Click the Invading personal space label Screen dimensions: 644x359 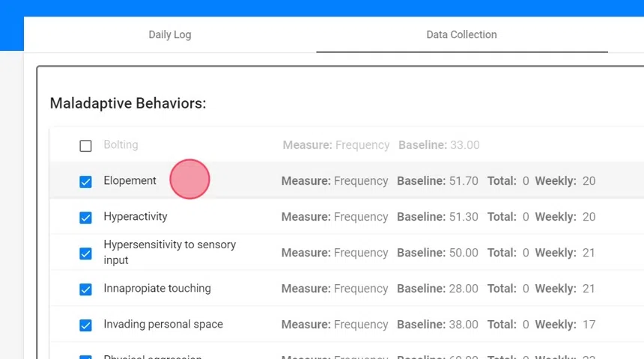tap(163, 324)
